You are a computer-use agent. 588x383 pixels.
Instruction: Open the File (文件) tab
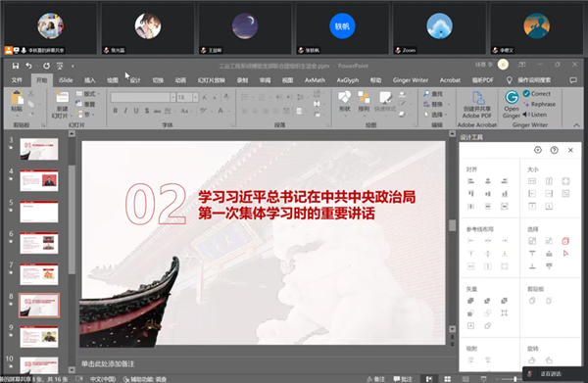(x=17, y=80)
